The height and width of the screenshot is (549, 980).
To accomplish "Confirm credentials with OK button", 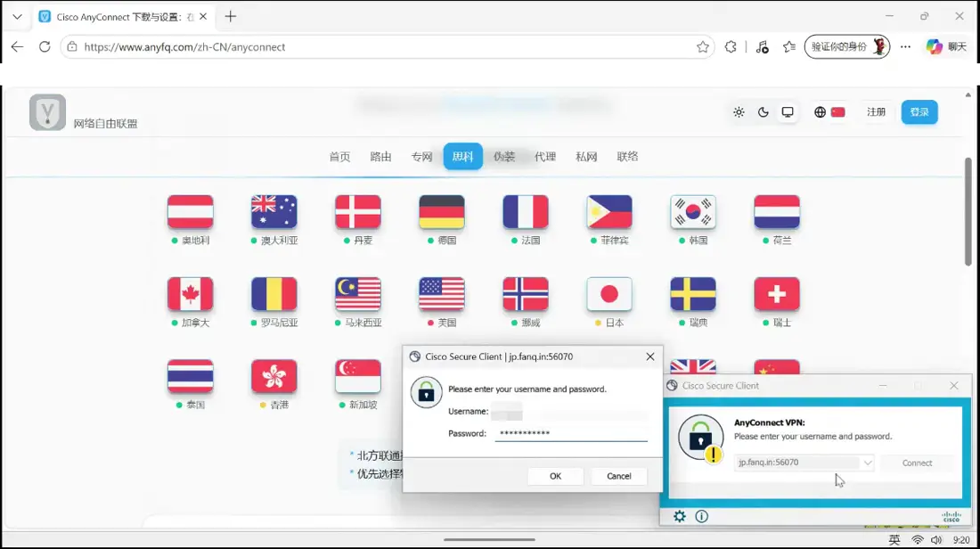I will (x=556, y=476).
